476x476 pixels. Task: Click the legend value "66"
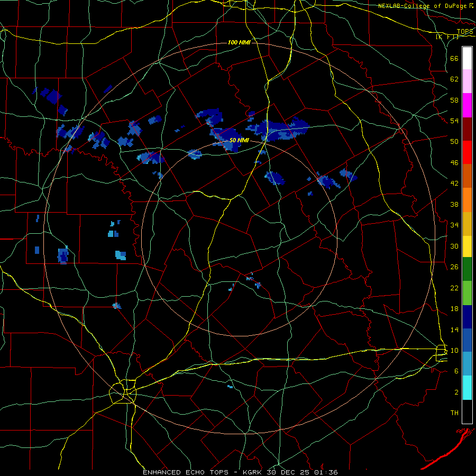click(x=454, y=58)
